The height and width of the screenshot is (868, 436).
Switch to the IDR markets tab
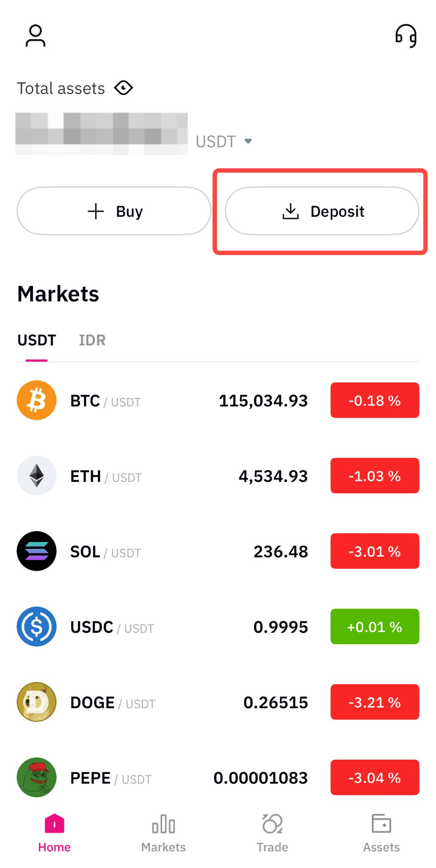click(92, 340)
